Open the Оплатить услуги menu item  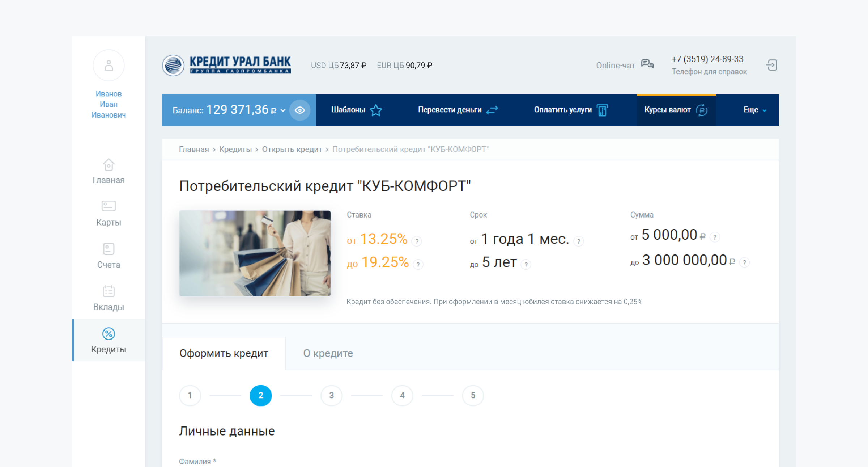tap(571, 110)
